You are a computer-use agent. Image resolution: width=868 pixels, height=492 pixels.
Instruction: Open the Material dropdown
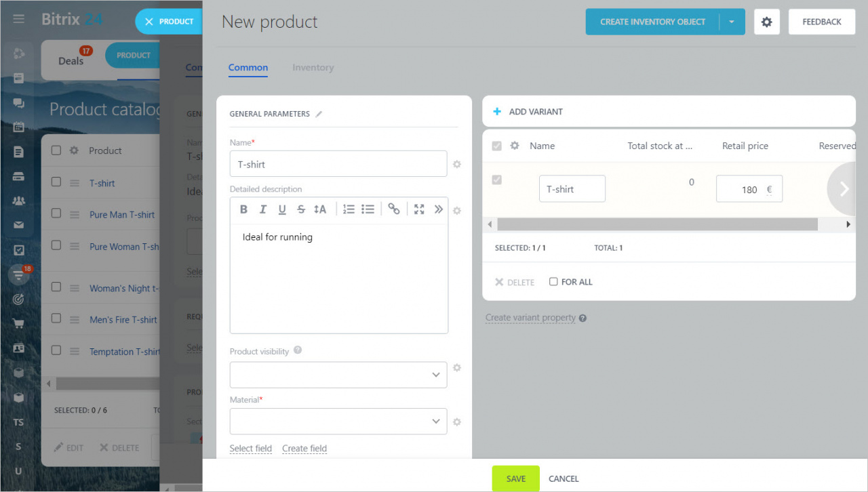(338, 421)
